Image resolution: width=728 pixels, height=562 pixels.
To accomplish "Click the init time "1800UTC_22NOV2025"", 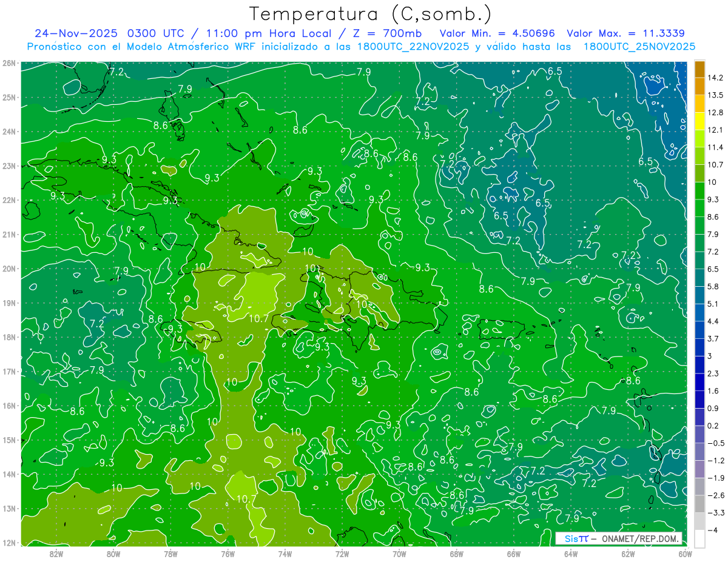I will tap(413, 47).
